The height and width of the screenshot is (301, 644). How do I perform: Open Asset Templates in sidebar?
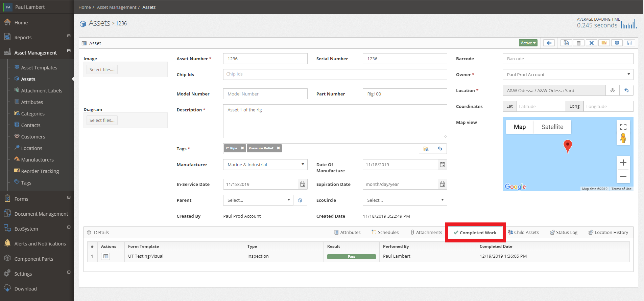point(39,68)
